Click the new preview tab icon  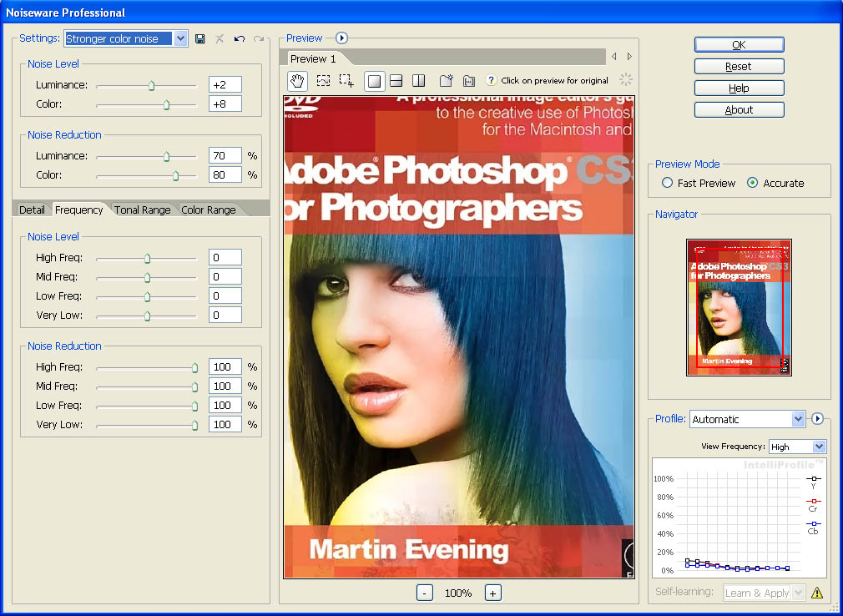pos(446,81)
